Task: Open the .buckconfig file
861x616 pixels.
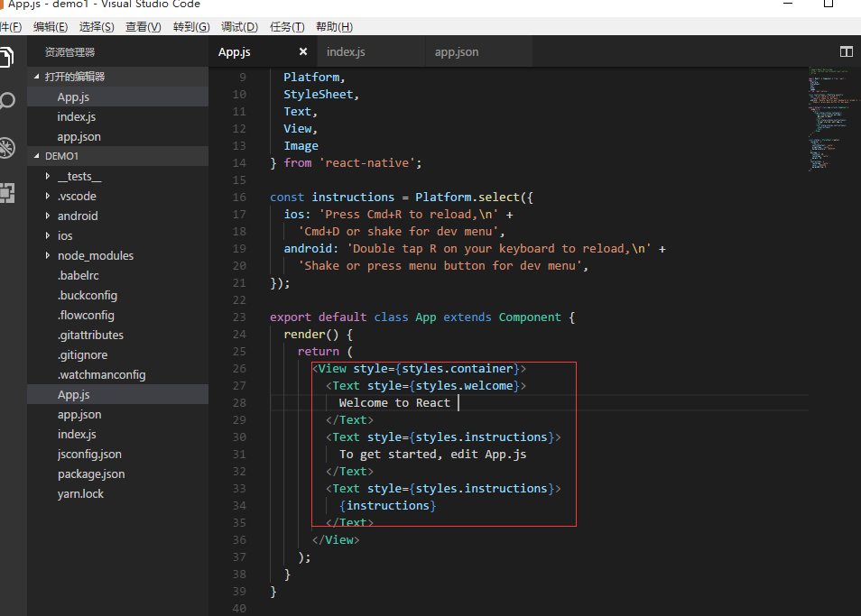Action: tap(117, 295)
